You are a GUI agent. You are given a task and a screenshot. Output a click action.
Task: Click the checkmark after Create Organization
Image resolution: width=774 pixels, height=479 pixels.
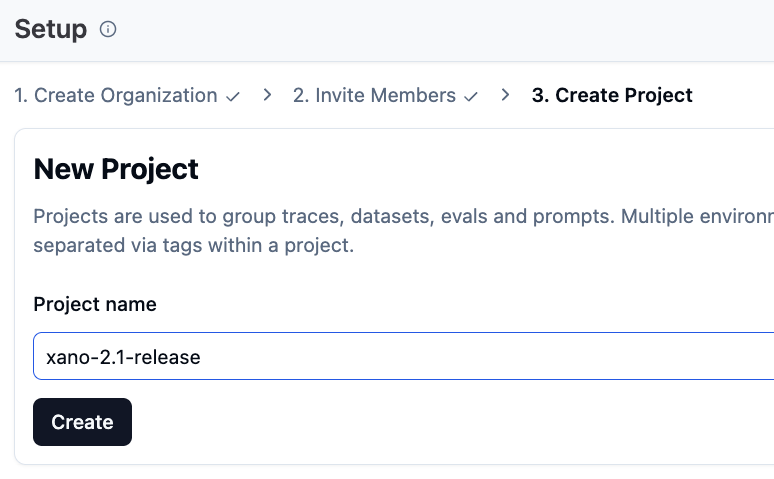[233, 97]
